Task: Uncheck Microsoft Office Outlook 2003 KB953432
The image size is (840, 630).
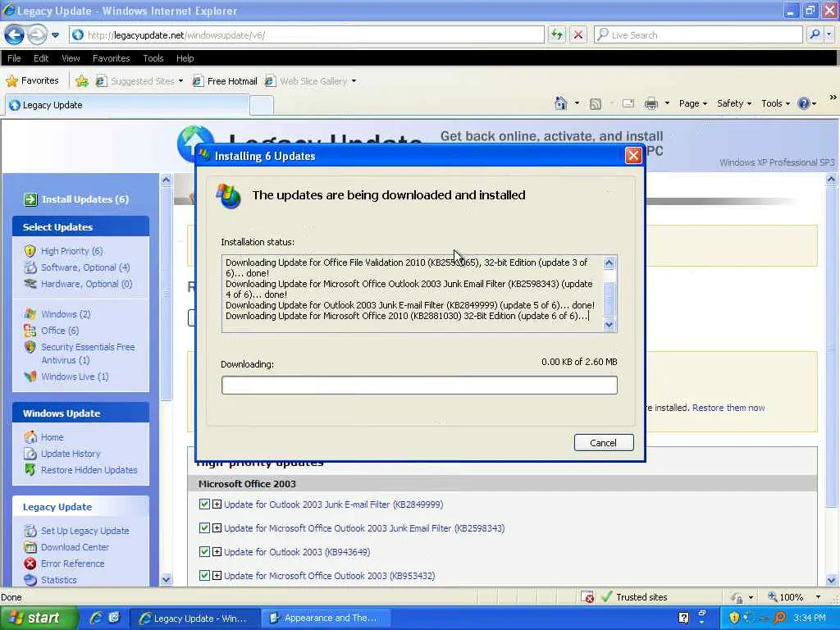Action: coord(204,575)
